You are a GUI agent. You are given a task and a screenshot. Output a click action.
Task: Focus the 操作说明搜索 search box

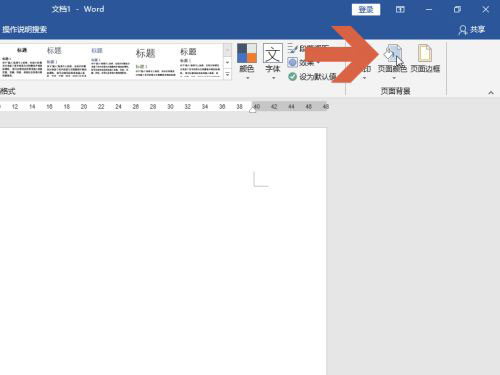24,29
